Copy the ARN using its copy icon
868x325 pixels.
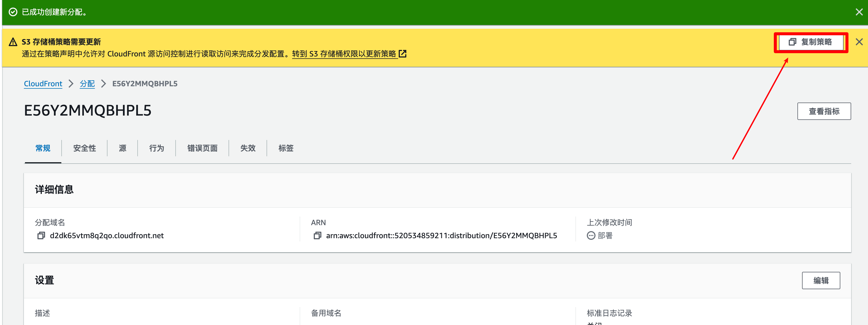click(317, 236)
